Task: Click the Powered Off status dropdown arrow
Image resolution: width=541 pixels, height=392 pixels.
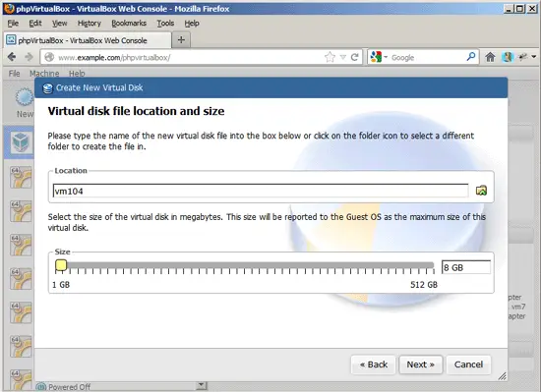Action: [x=202, y=385]
